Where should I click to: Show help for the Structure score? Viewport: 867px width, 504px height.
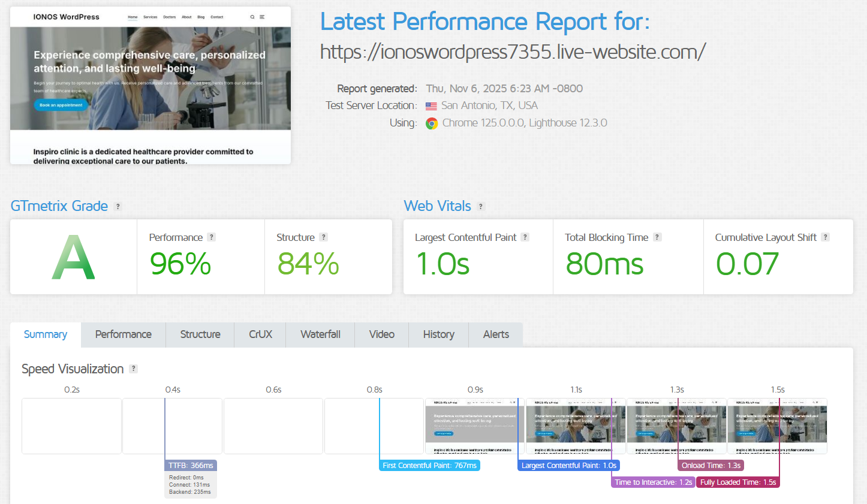point(324,237)
